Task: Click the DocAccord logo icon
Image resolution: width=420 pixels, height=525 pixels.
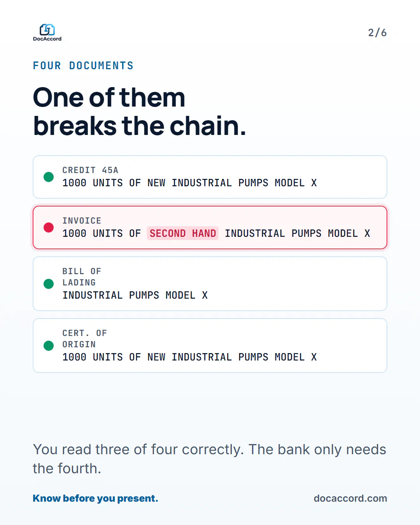Action: [47, 30]
